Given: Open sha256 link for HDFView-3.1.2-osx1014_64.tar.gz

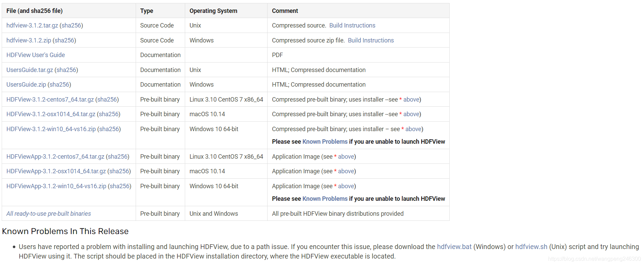Looking at the screenshot, I should pyautogui.click(x=109, y=114).
